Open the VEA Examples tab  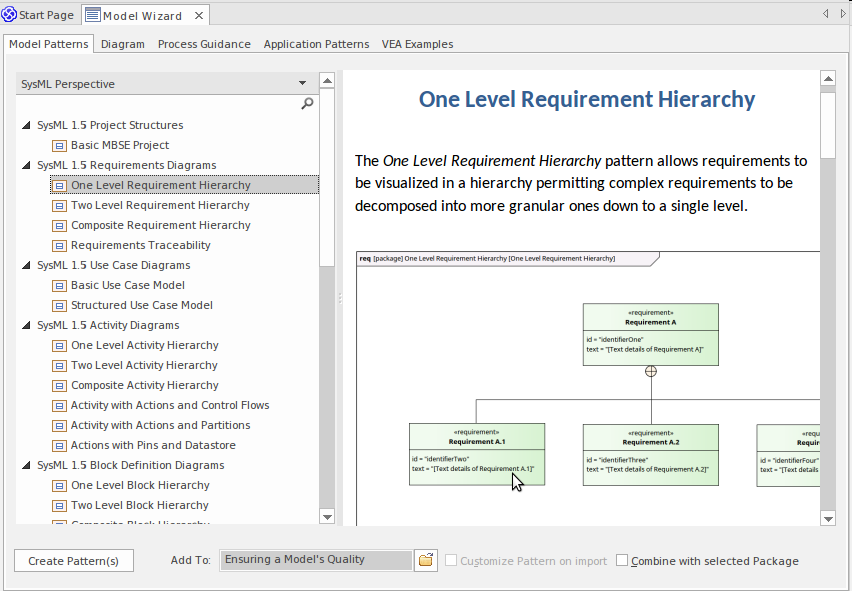[417, 44]
